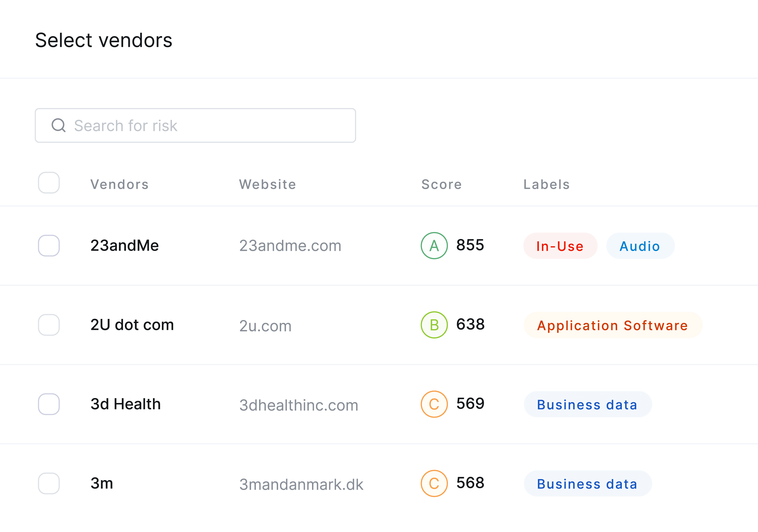Click the In-Use label tag

pyautogui.click(x=560, y=246)
